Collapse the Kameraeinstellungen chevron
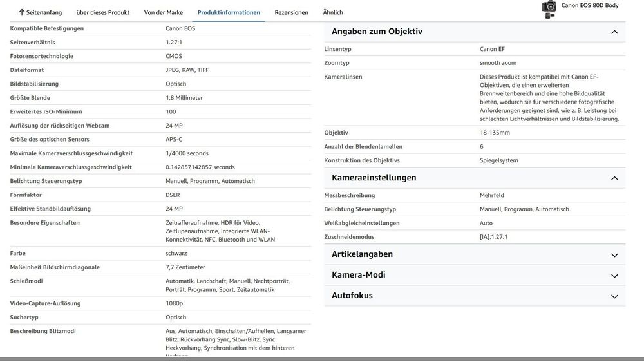This screenshot has height=362, width=644. coord(614,178)
